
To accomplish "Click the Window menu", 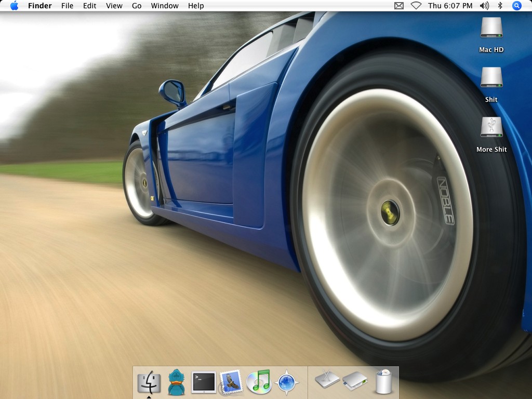I will (165, 6).
